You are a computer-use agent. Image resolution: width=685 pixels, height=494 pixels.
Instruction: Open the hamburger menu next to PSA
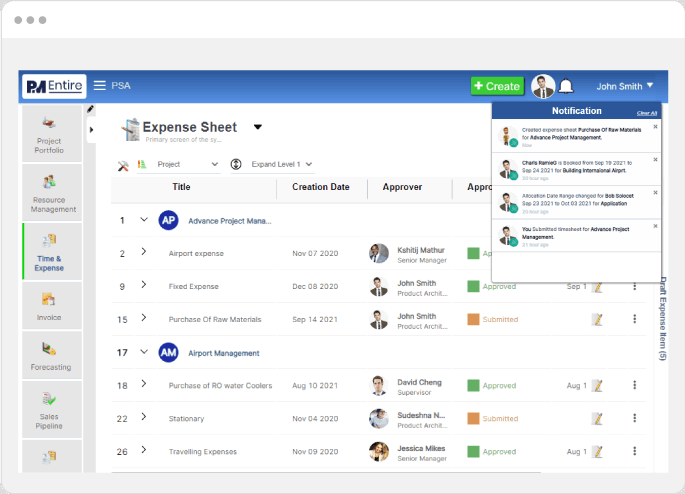click(100, 86)
